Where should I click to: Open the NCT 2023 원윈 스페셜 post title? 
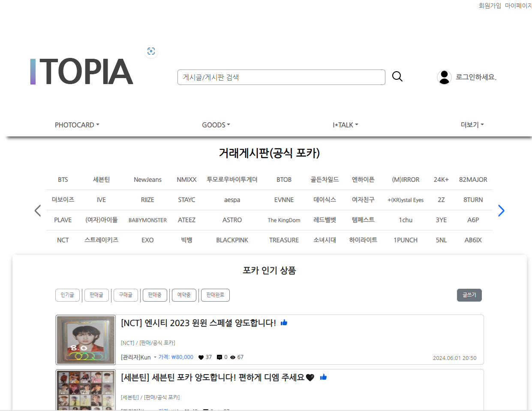click(x=198, y=323)
